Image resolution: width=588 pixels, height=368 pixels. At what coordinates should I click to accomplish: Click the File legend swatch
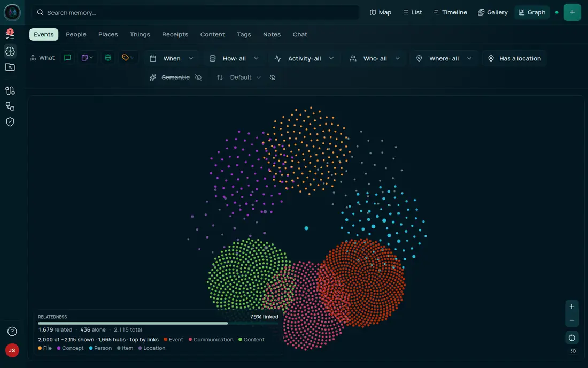pyautogui.click(x=40, y=348)
